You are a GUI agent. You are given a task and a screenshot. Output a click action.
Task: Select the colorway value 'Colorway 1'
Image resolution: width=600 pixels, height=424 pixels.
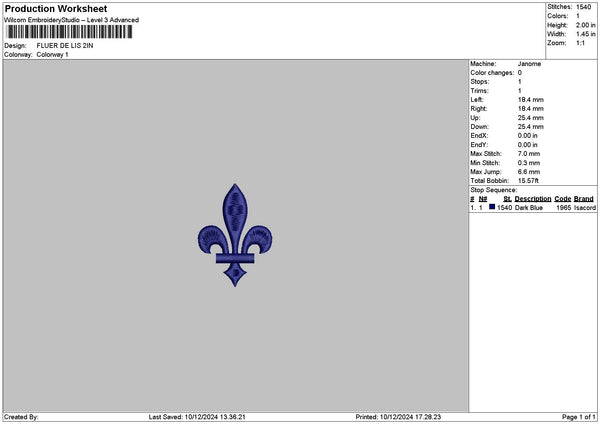tap(52, 55)
